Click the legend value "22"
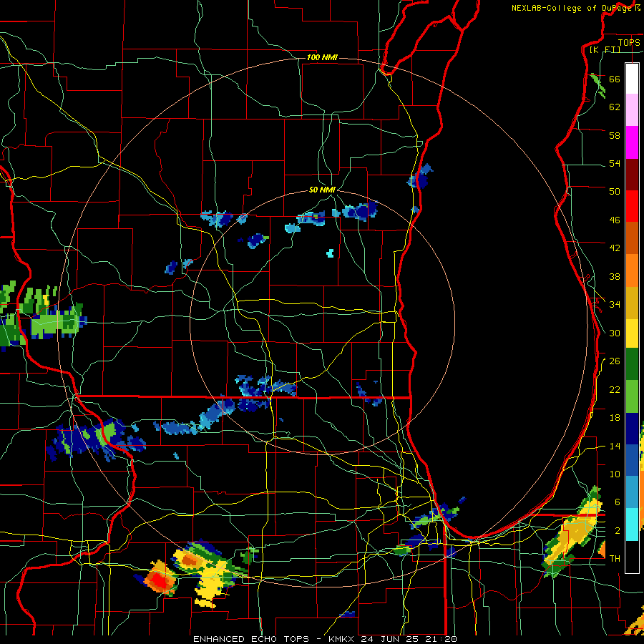The height and width of the screenshot is (644, 644). click(615, 390)
